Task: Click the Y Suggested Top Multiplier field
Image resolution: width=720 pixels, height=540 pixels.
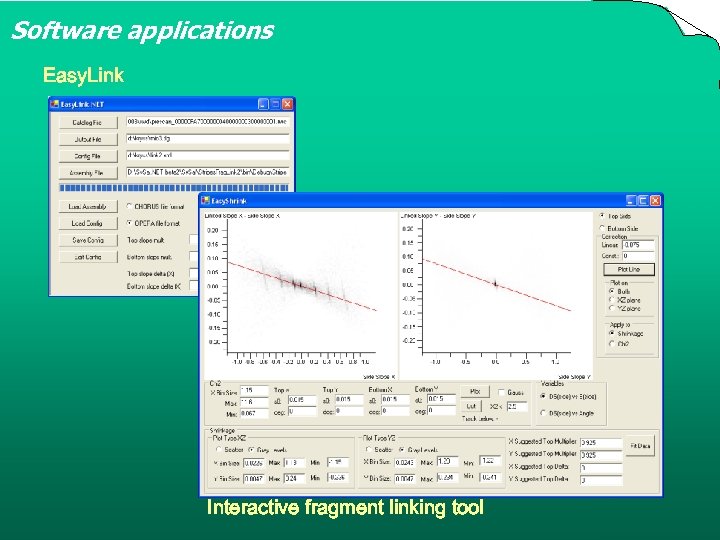Action: click(x=601, y=456)
